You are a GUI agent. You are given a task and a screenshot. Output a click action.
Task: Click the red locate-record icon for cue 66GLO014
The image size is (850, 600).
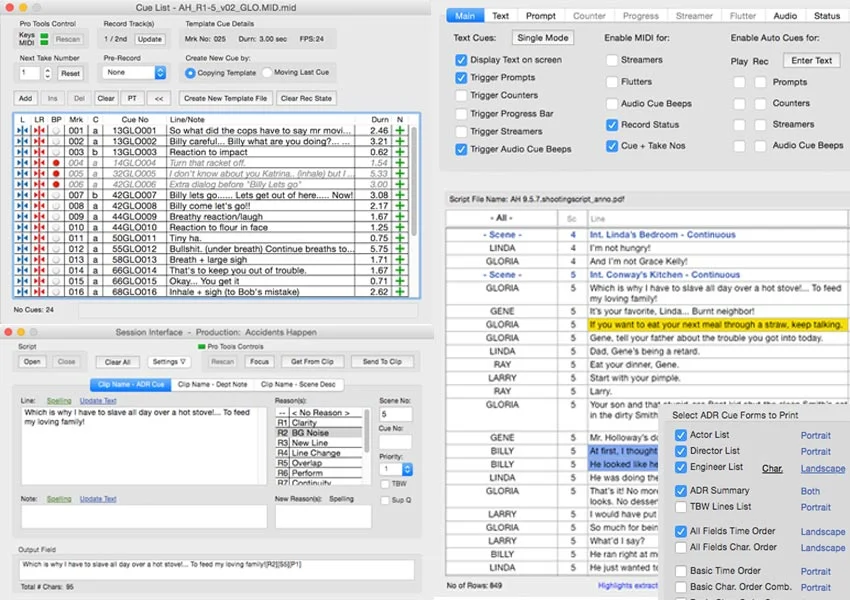click(39, 270)
